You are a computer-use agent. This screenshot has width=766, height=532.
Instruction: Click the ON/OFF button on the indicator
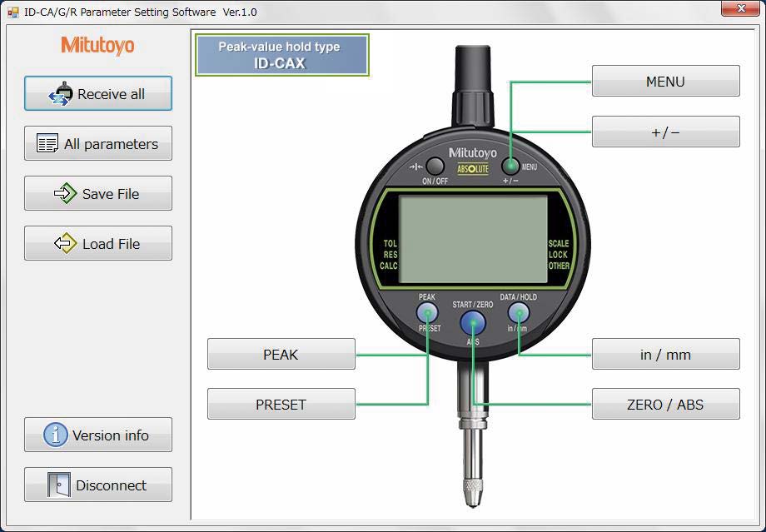pyautogui.click(x=435, y=167)
